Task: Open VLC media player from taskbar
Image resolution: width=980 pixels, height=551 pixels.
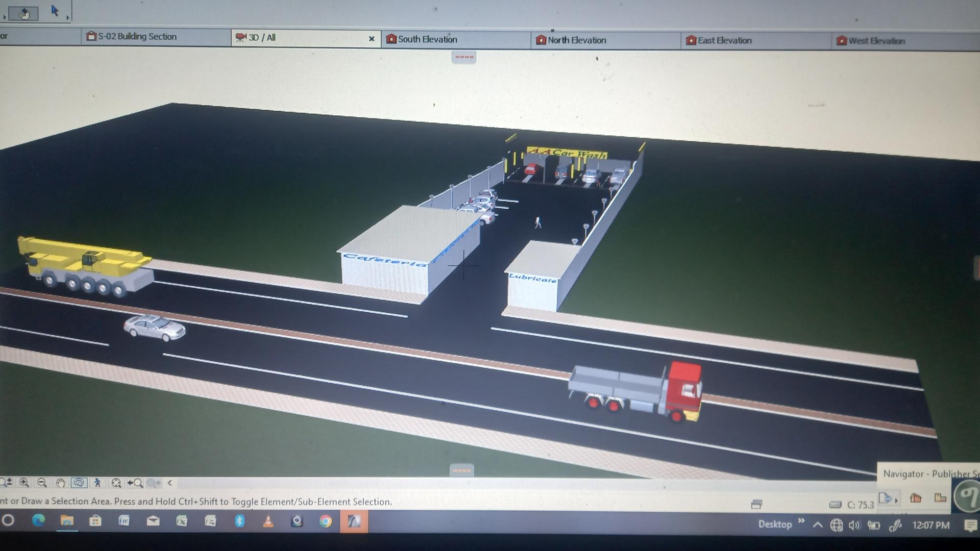Action: click(268, 521)
